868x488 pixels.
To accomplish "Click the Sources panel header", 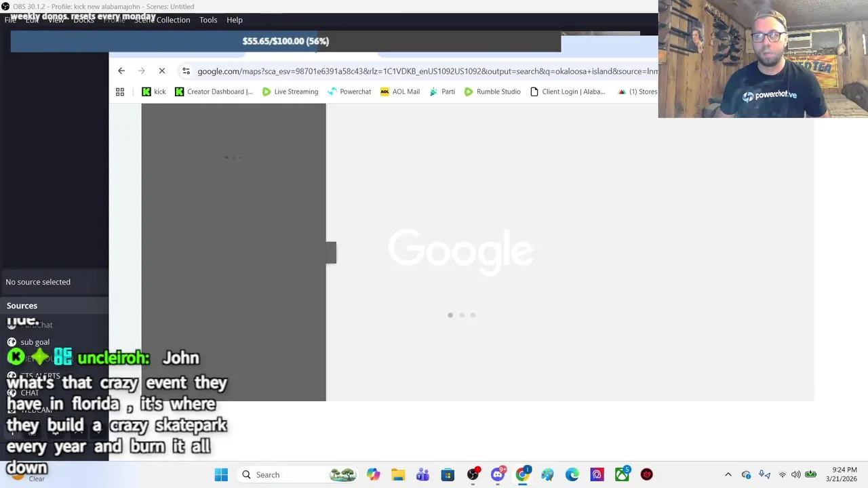I will tap(54, 306).
